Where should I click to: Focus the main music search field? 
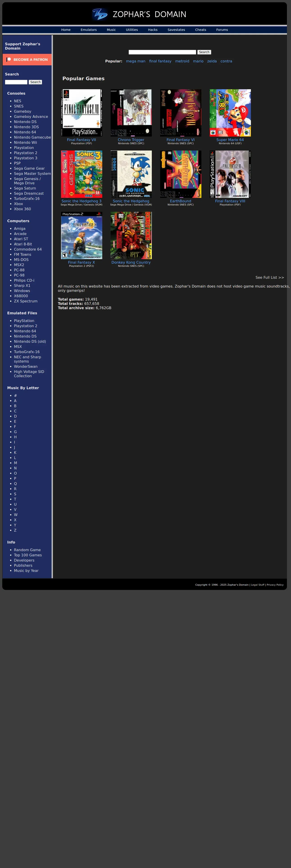tap(162, 52)
